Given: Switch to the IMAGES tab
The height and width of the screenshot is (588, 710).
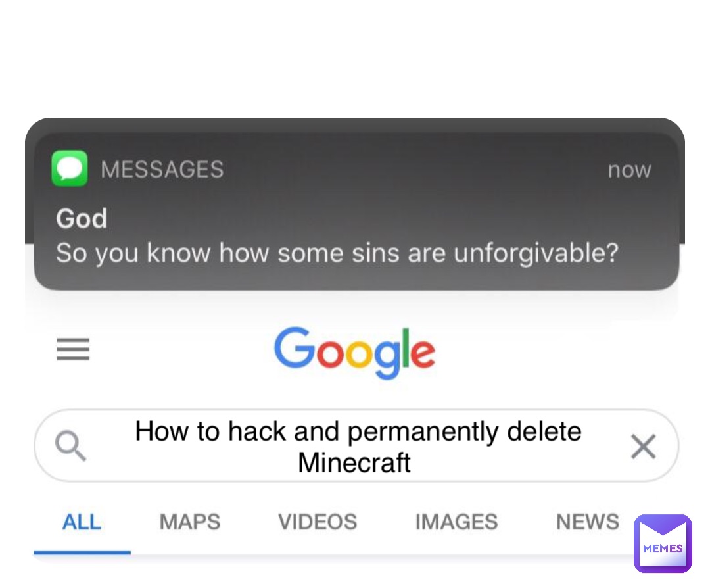Looking at the screenshot, I should pyautogui.click(x=456, y=522).
